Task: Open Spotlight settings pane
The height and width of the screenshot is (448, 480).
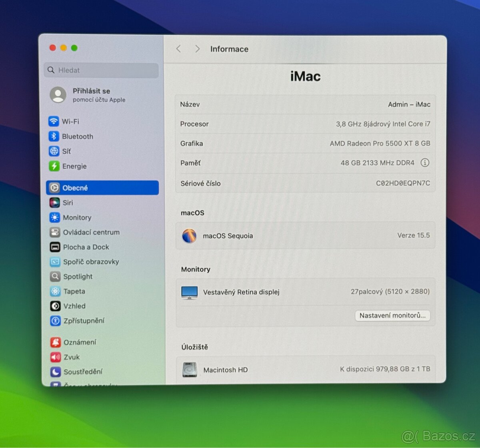Action: tap(78, 277)
